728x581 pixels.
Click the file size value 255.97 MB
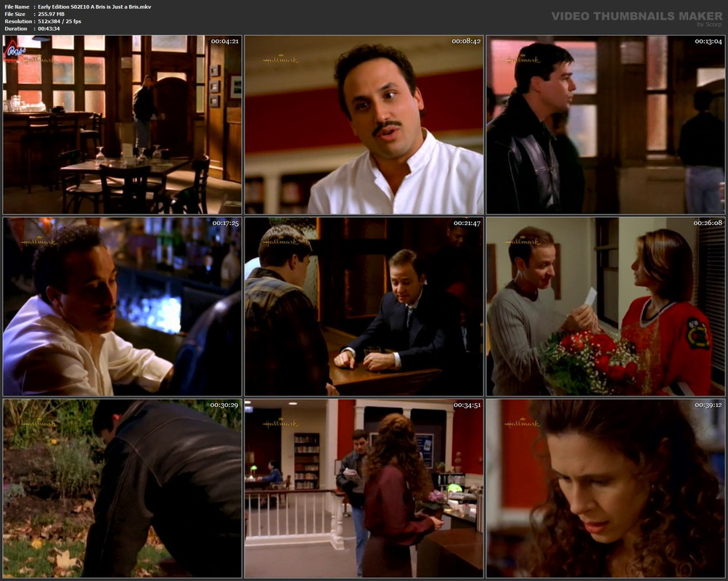coord(51,15)
